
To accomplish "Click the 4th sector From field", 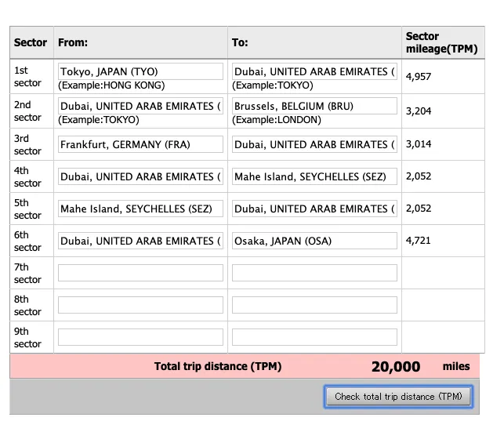I will coord(140,176).
